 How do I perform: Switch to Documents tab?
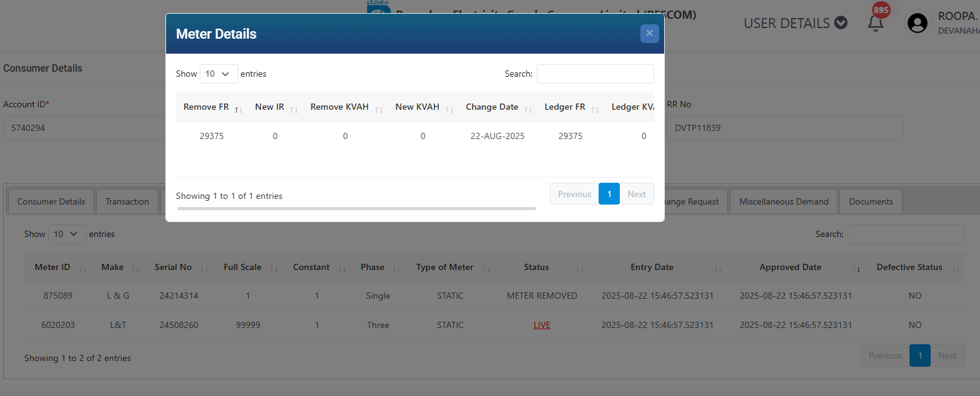point(871,201)
